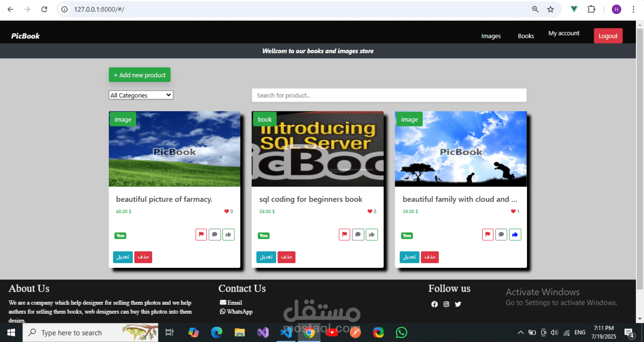Screen dimensions: 644x342
Task: Open WhatsApp from the taskbar
Action: (x=401, y=333)
